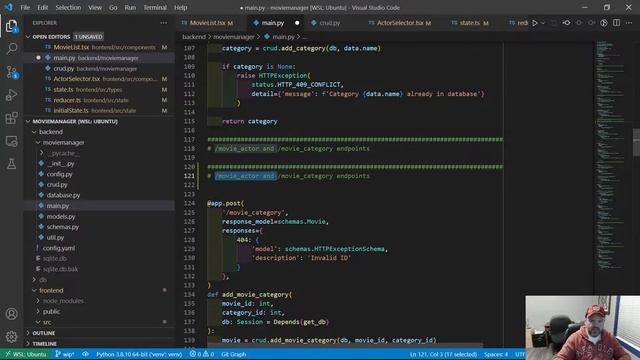Open the Remote Explorer view
Screen dimensions: 640x360
tap(11, 141)
